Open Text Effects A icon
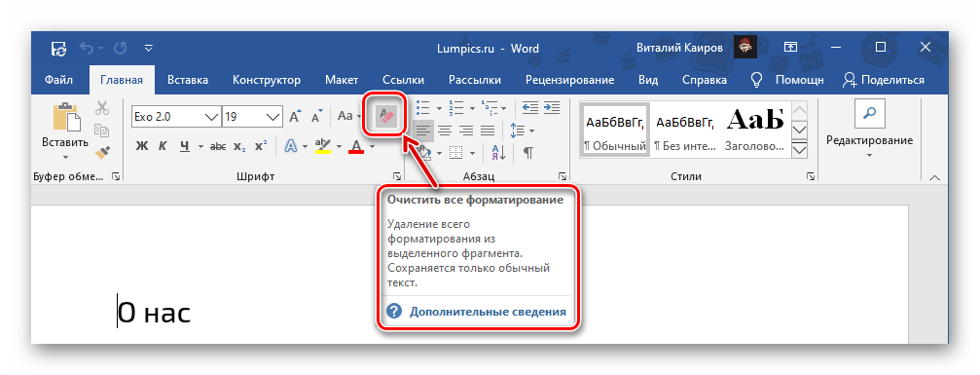The width and height of the screenshot is (980, 375). coord(291,146)
